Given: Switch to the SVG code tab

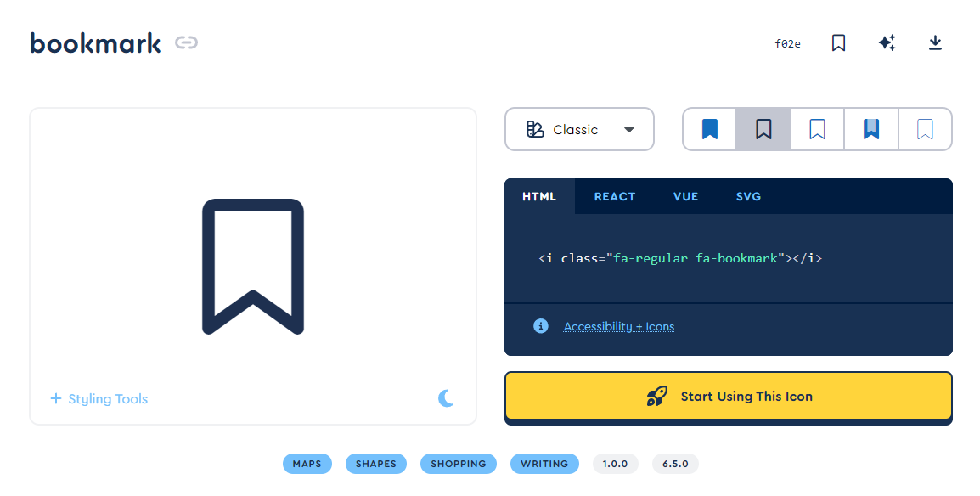Looking at the screenshot, I should click(748, 196).
